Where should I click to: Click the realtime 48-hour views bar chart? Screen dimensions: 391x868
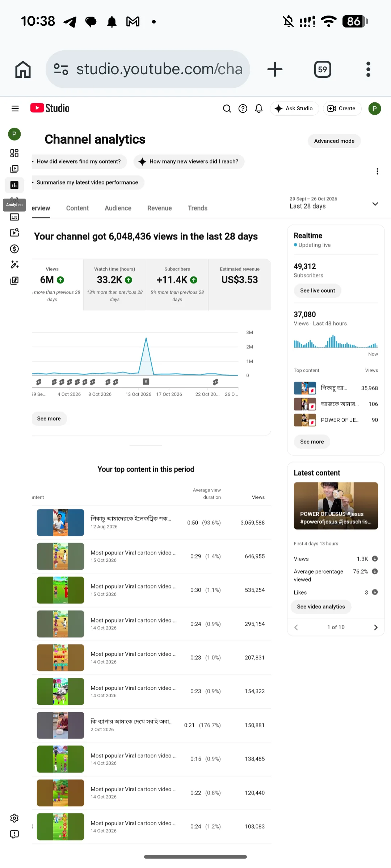336,341
